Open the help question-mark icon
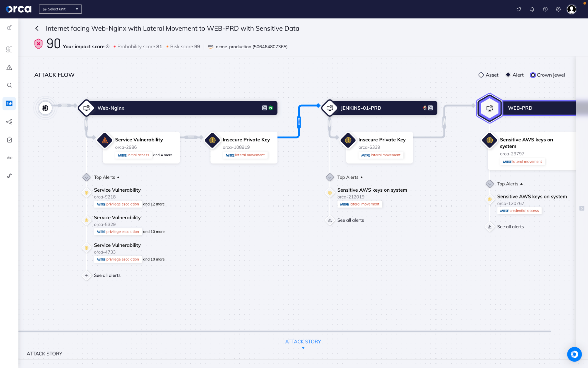The height and width of the screenshot is (368, 588). coord(545,9)
